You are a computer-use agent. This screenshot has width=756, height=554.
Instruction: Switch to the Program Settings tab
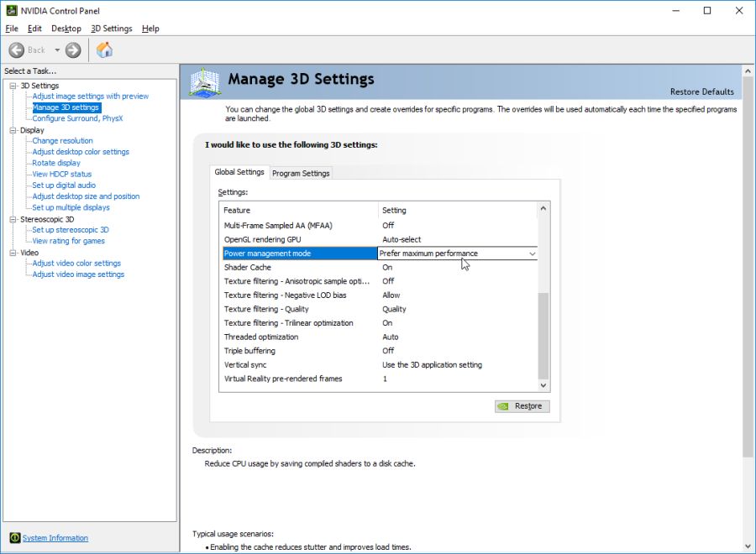tap(301, 173)
